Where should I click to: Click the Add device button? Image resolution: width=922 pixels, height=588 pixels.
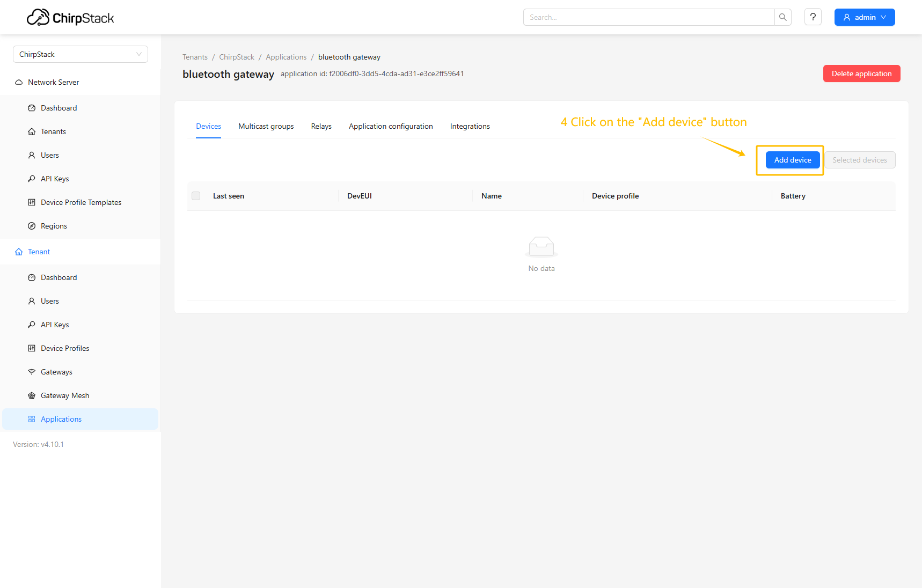(792, 160)
